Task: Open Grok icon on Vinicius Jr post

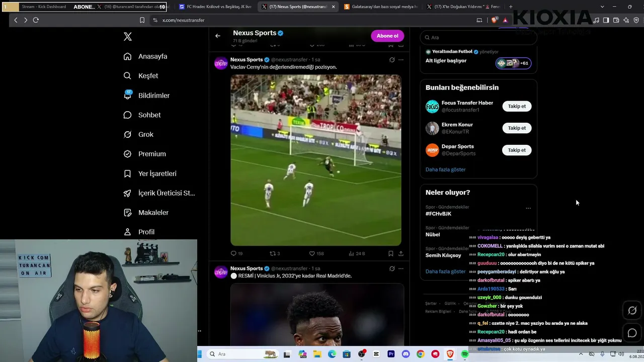Action: 392,268
